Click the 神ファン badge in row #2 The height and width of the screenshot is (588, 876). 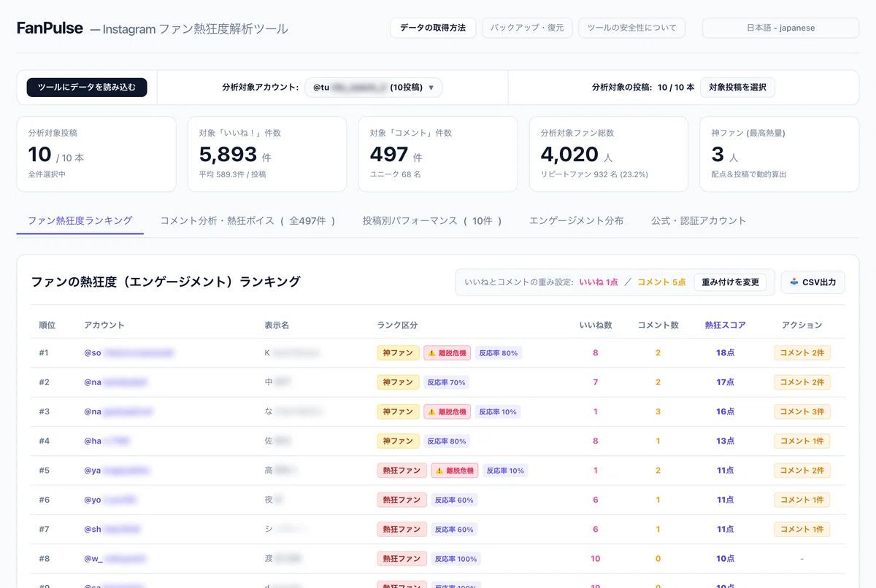(x=398, y=382)
